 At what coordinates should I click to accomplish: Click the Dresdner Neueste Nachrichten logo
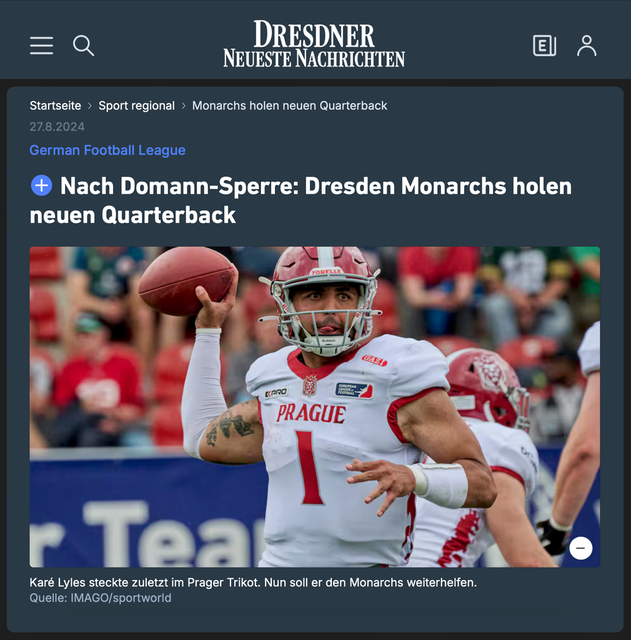314,44
